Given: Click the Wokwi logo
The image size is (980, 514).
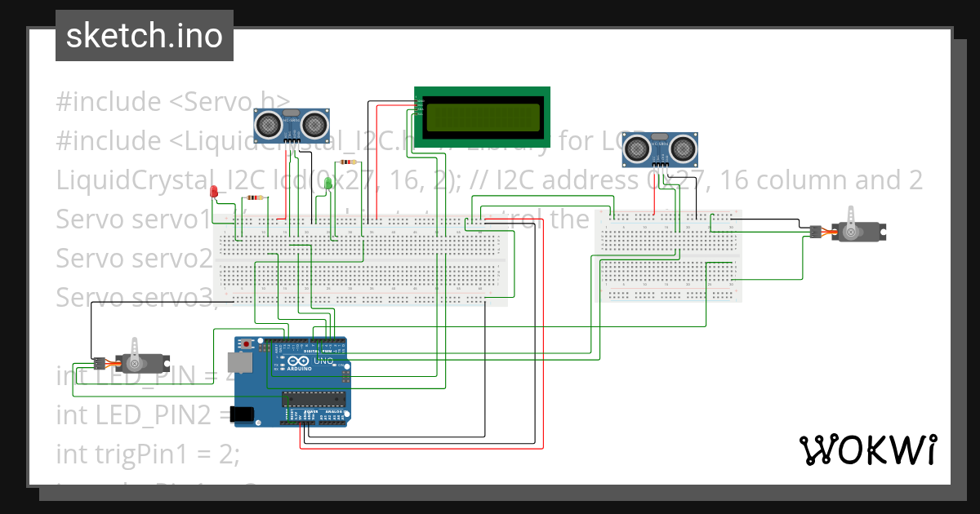Looking at the screenshot, I should tap(868, 449).
